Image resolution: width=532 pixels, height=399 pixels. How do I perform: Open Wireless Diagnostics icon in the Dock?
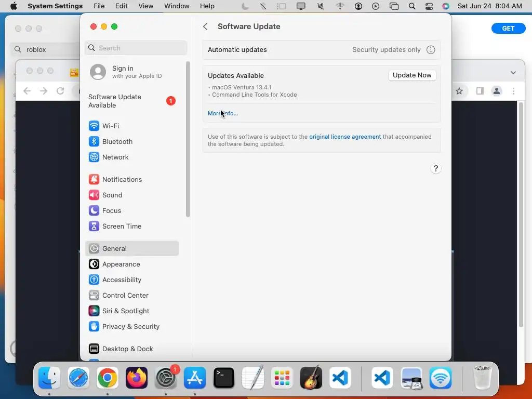tap(441, 378)
